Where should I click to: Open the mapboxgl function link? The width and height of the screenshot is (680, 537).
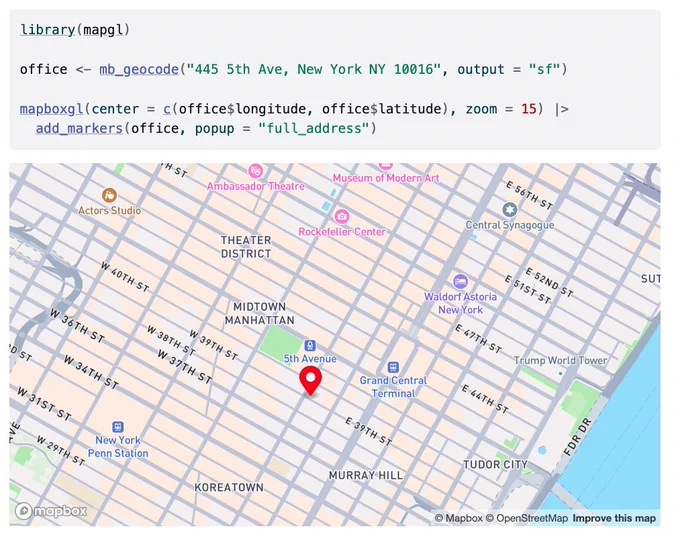tap(52, 109)
